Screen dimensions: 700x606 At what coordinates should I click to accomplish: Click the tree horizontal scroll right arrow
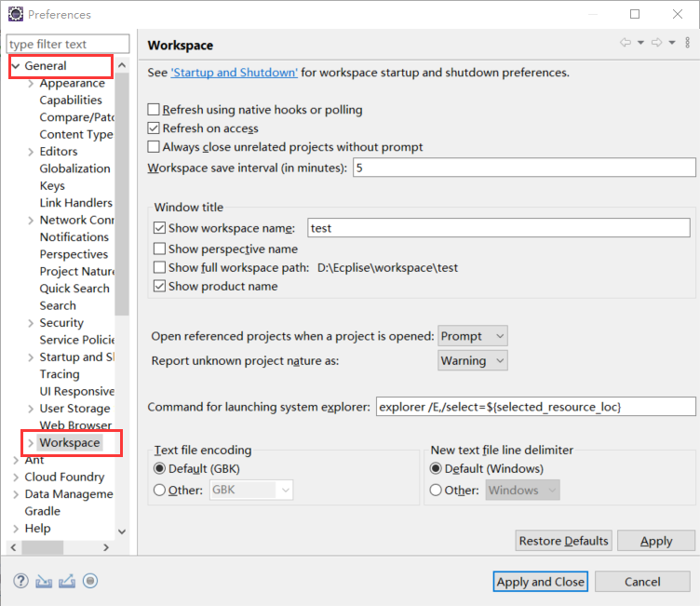(x=106, y=547)
